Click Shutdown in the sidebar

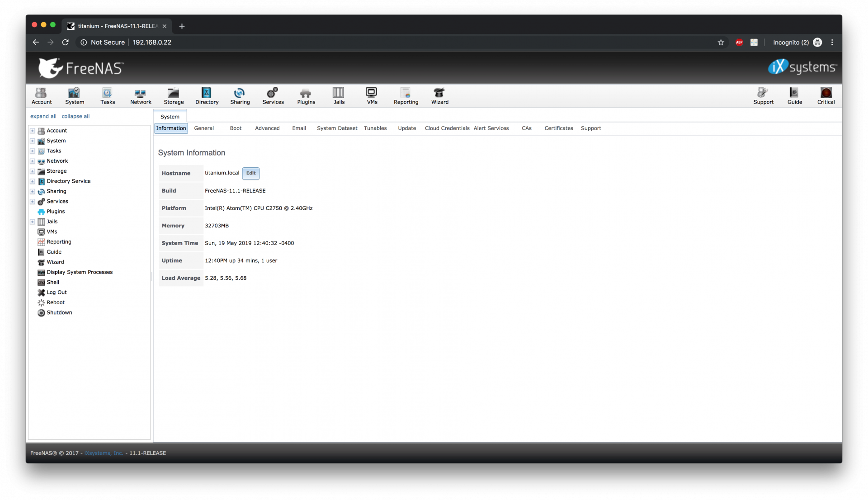59,313
